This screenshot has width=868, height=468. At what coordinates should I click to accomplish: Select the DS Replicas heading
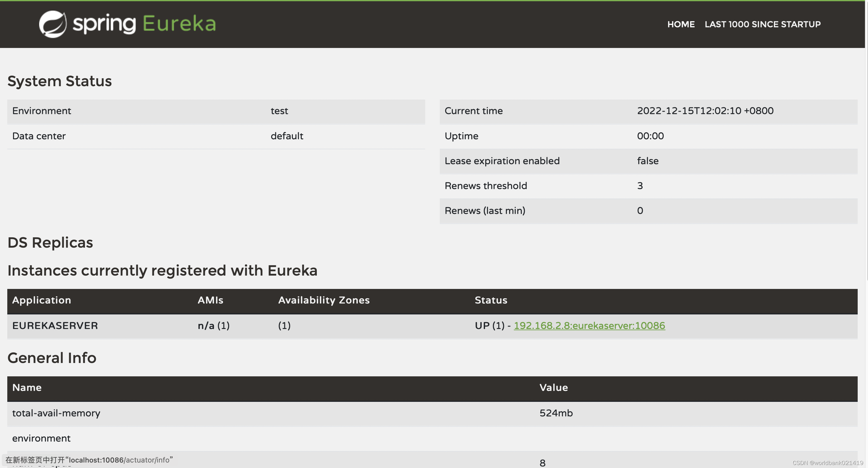50,242
